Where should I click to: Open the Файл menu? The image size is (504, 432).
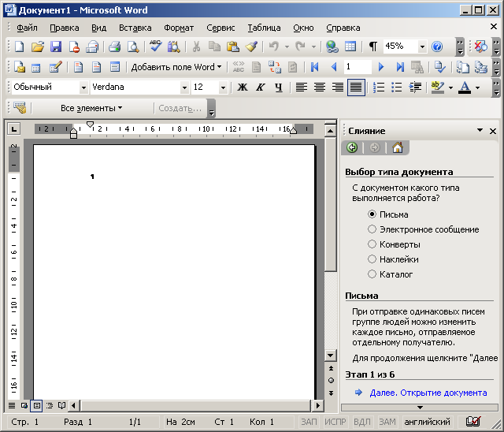click(27, 28)
